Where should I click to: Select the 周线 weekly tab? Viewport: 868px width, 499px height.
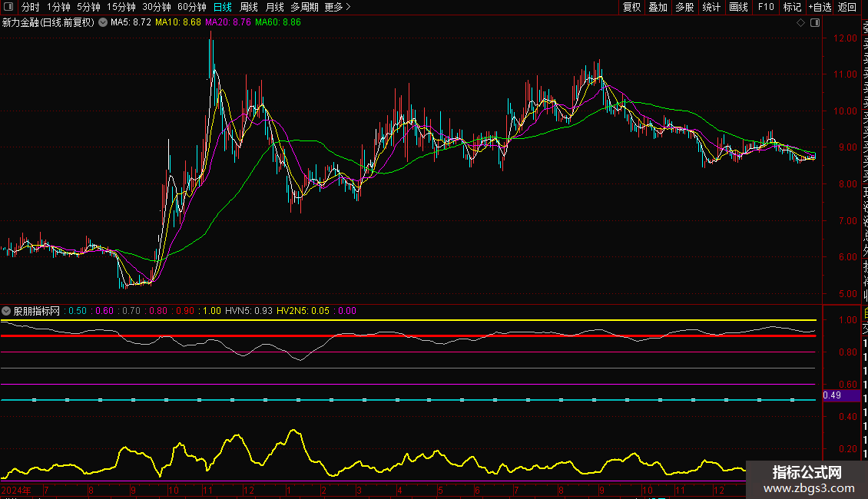(x=248, y=7)
